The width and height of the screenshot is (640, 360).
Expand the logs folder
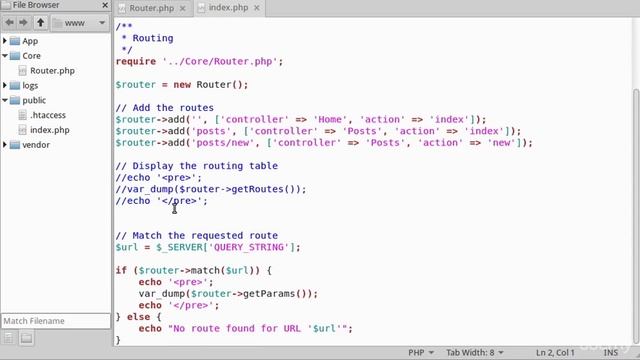[5, 85]
